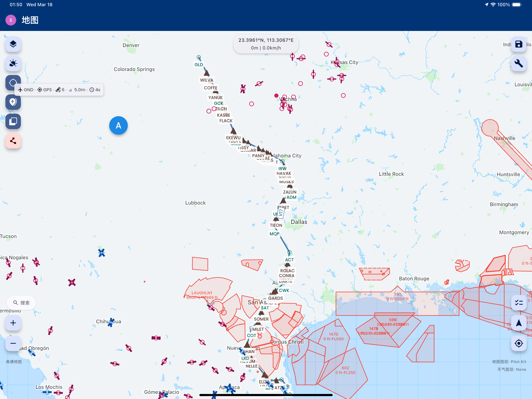Viewport: 532px width, 399px height.
Task: Select the GLD waypoint label
Action: 199,64
